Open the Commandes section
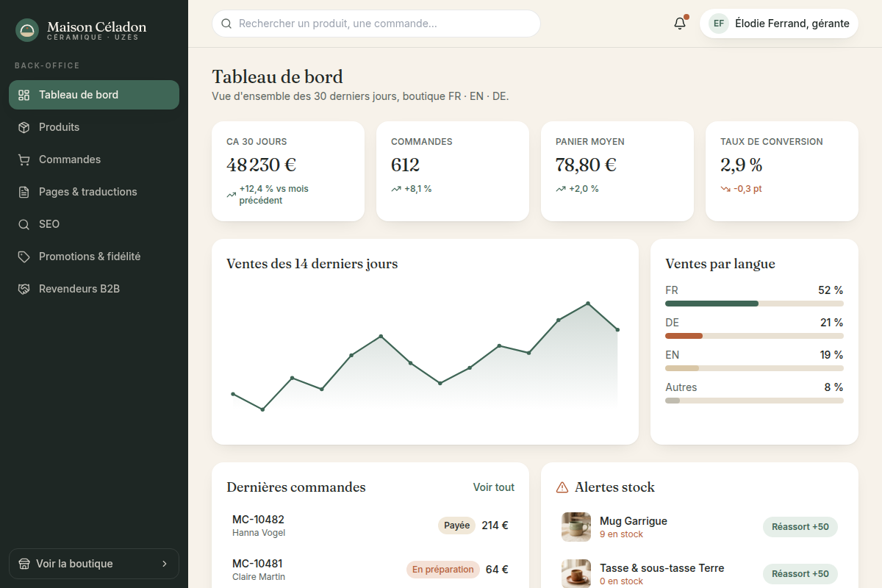882x588 pixels. click(x=94, y=159)
